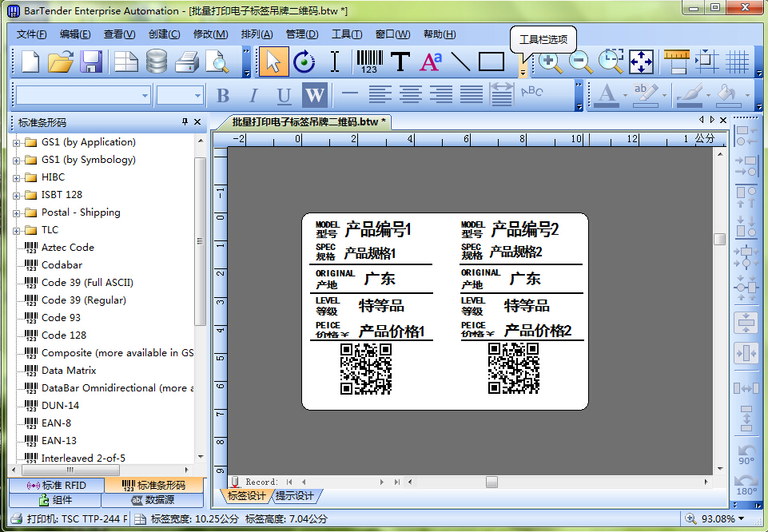
Task: Open fill bucket color swatch
Action: point(728,95)
